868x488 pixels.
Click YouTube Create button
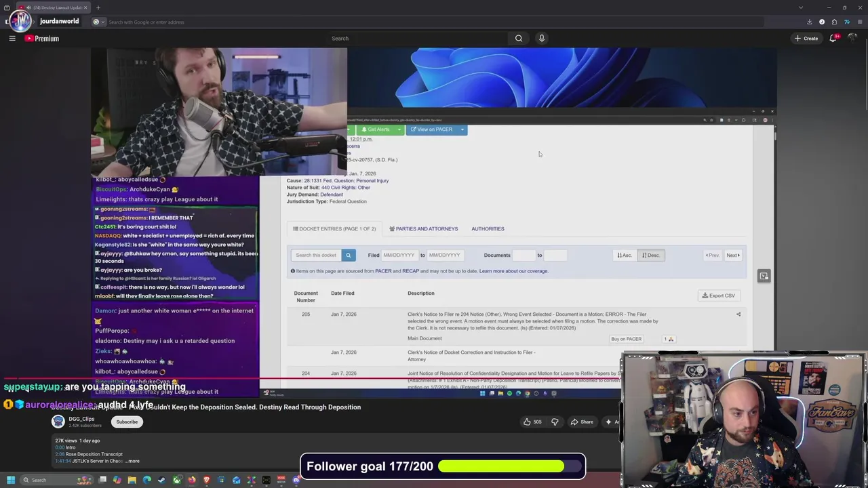[x=806, y=39]
